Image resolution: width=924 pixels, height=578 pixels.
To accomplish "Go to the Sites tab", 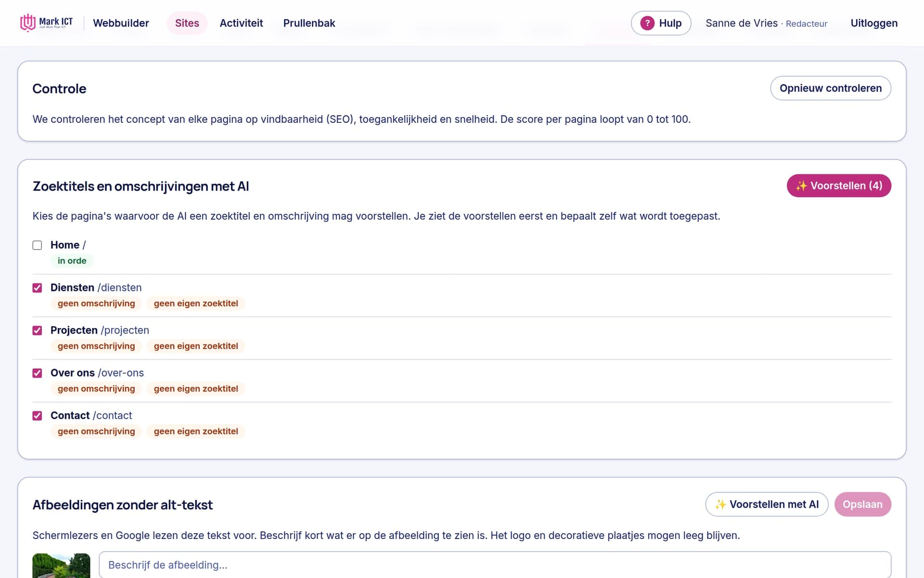I will coord(187,23).
